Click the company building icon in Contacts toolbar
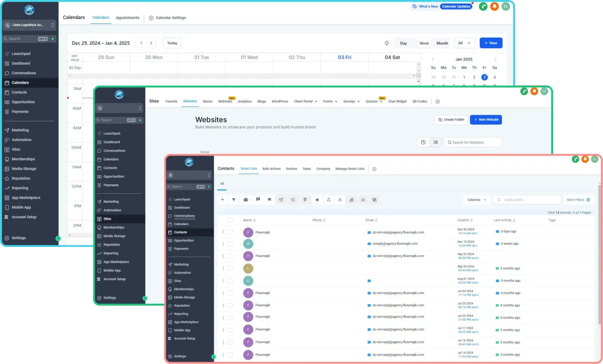The width and height of the screenshot is (603, 364). coord(351,200)
